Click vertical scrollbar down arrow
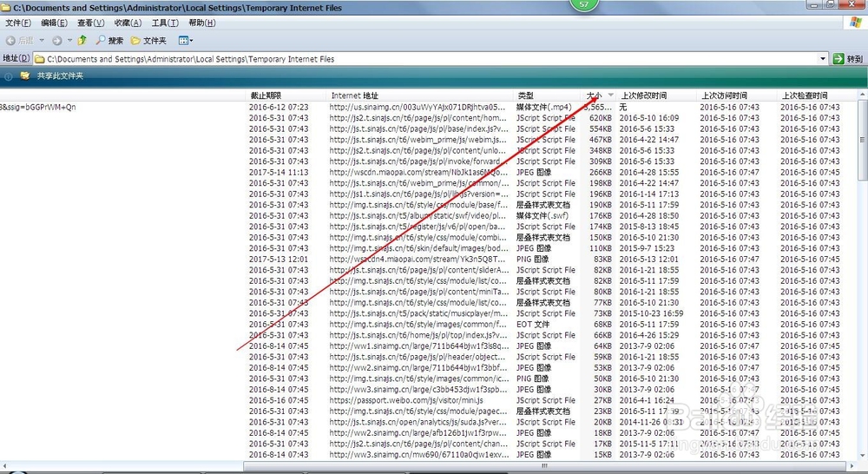The image size is (868, 474). 863,456
